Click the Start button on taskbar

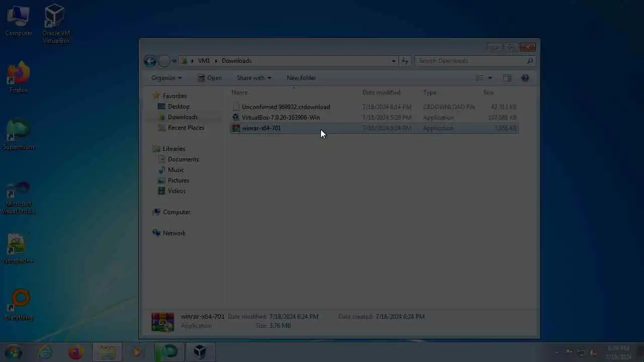coord(14,352)
